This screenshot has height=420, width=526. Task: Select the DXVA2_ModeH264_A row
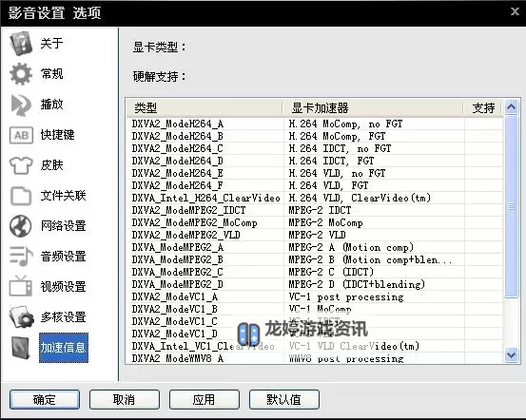[315, 124]
